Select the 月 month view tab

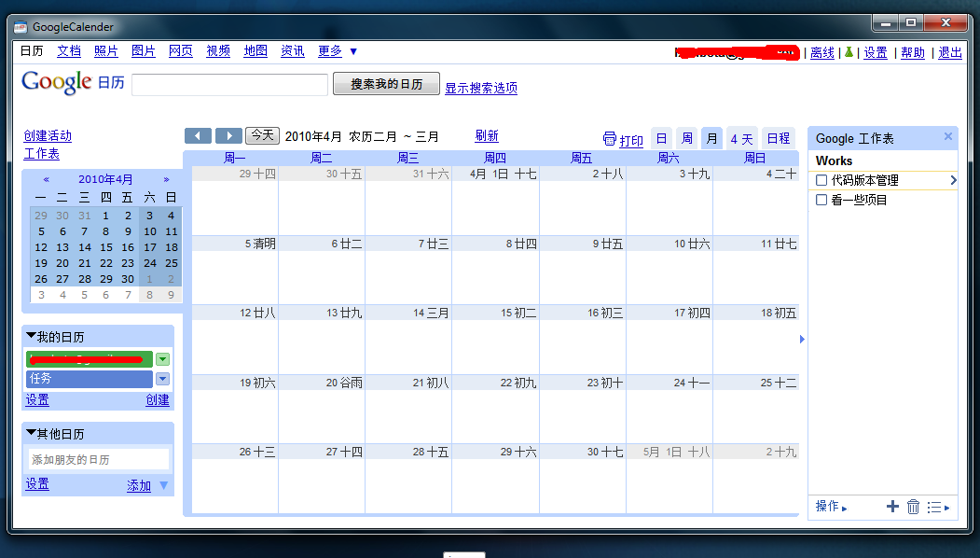(711, 138)
